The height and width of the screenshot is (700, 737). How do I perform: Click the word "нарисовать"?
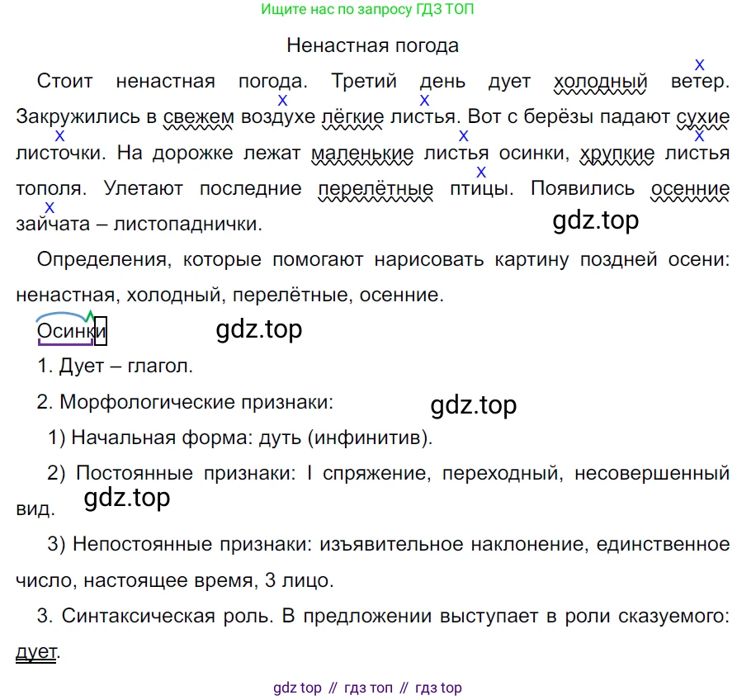point(429,259)
